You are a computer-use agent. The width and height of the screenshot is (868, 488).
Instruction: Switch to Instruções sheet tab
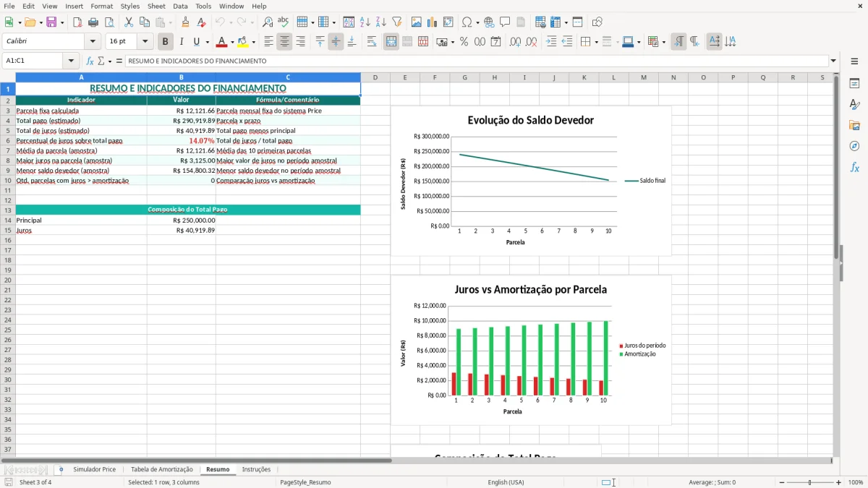(x=256, y=469)
